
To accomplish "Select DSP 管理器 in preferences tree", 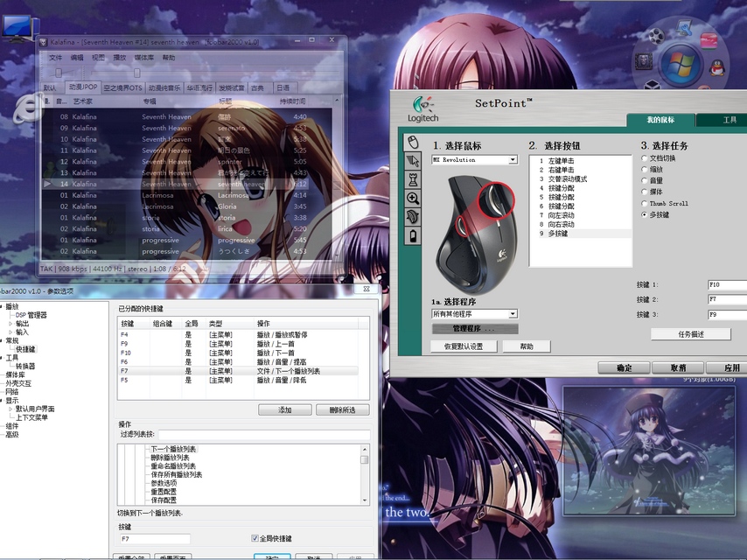I will click(x=31, y=315).
